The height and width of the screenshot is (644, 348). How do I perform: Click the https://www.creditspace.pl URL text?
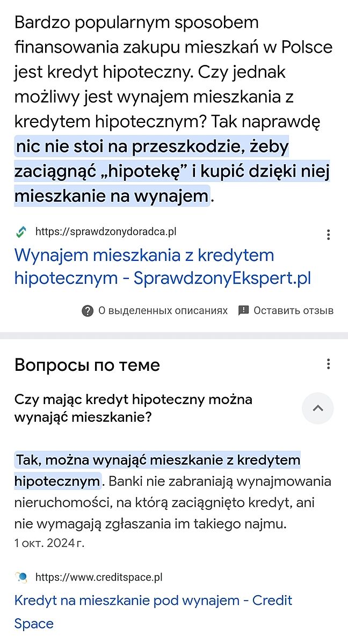point(99,577)
